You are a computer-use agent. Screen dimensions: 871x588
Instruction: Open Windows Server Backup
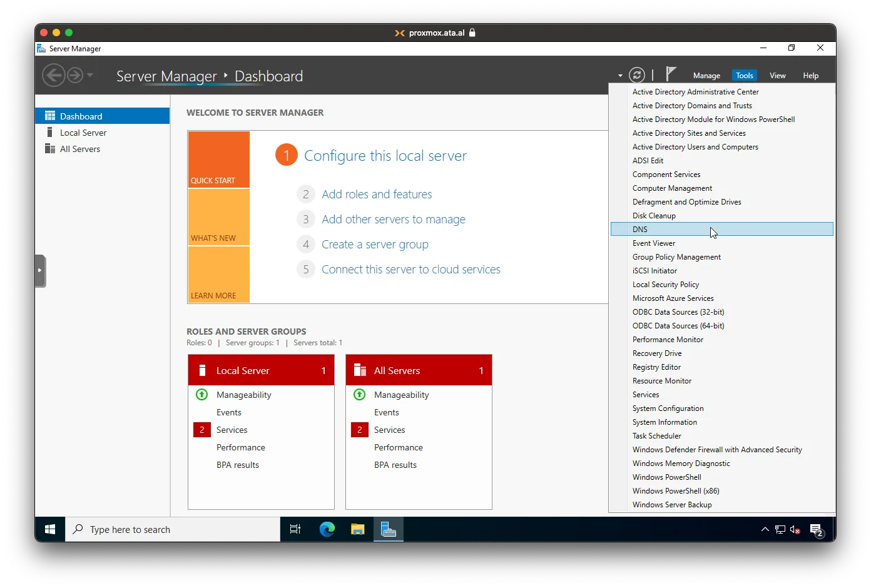[x=722, y=505]
